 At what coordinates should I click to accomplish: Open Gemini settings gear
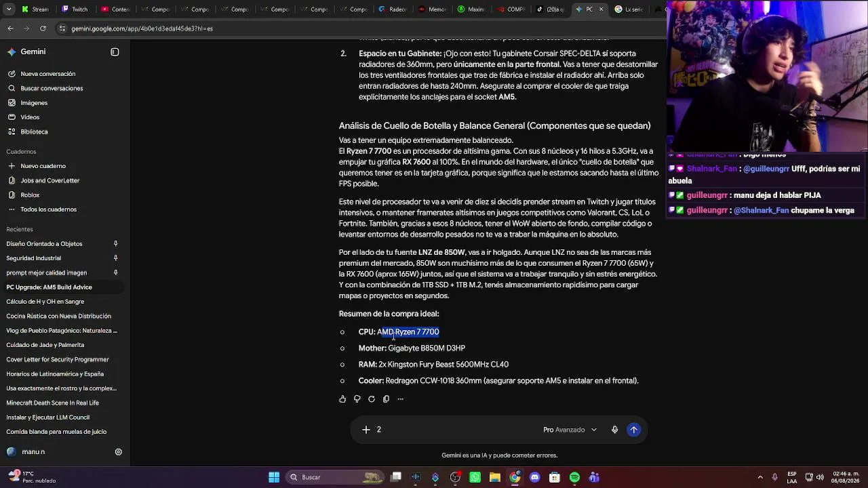pos(118,452)
